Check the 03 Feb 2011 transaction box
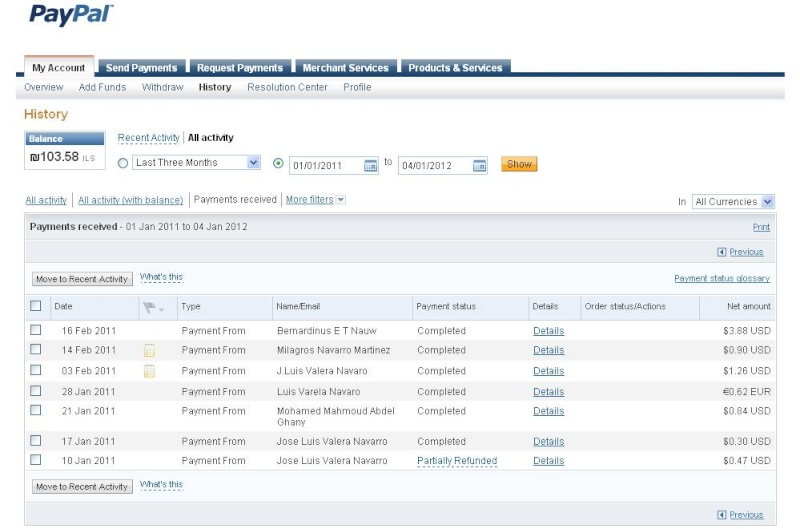This screenshot has width=800, height=529. coord(36,369)
